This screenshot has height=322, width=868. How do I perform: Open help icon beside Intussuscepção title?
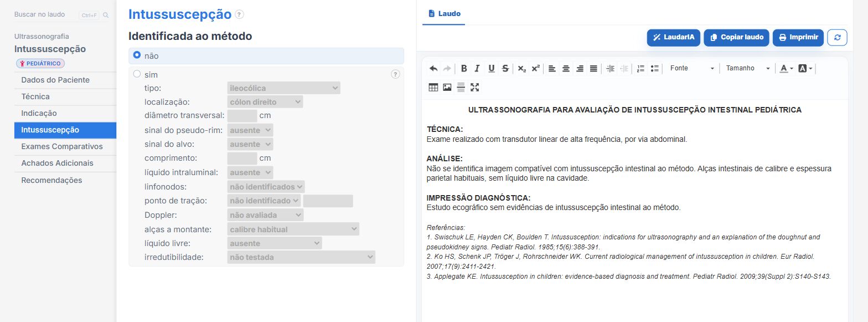[x=239, y=14]
